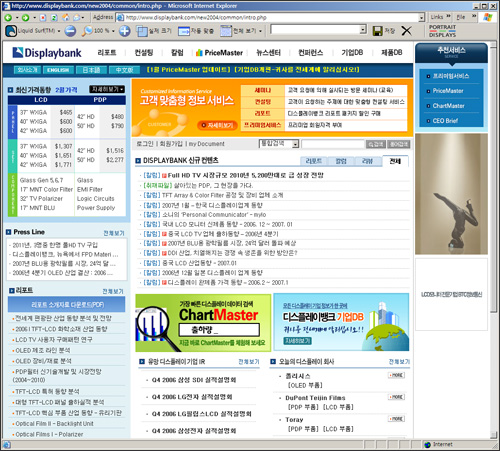The width and height of the screenshot is (500, 451).
Task: Click the 자동 맞춤 auto fit icon
Action: point(184,31)
